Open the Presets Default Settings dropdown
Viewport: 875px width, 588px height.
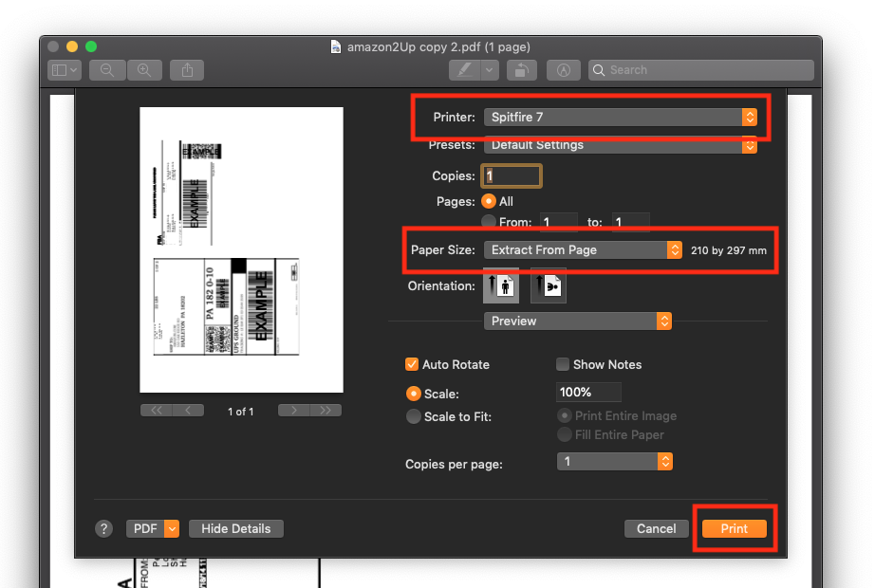[621, 145]
